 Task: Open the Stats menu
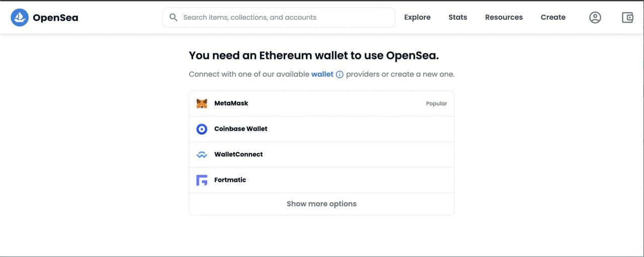(458, 18)
